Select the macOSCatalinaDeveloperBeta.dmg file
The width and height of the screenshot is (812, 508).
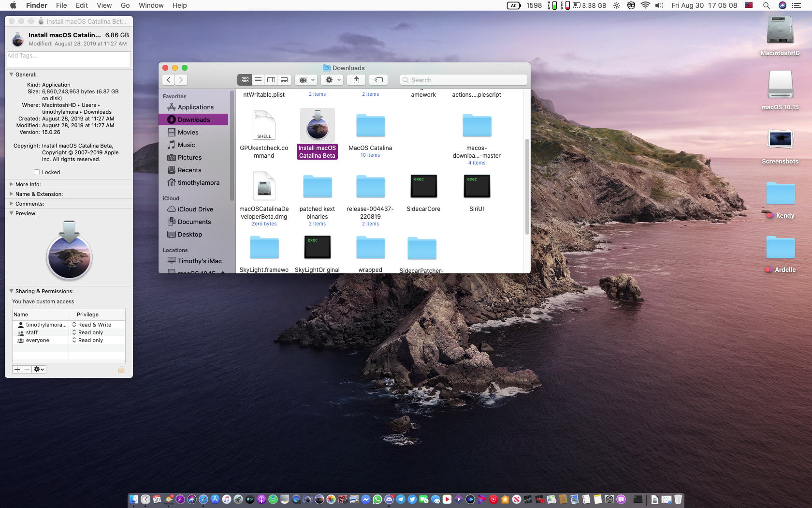264,186
